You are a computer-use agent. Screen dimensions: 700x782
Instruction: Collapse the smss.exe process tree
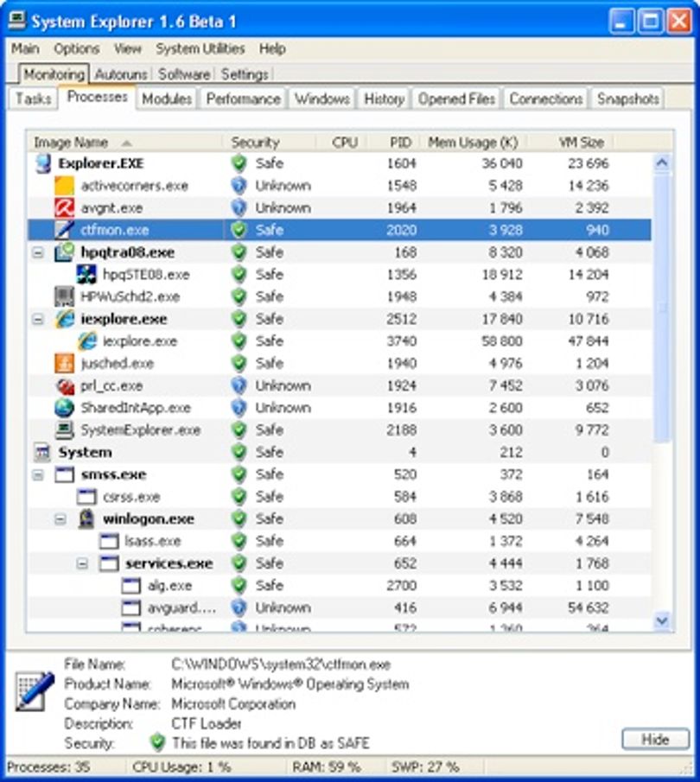(x=38, y=474)
